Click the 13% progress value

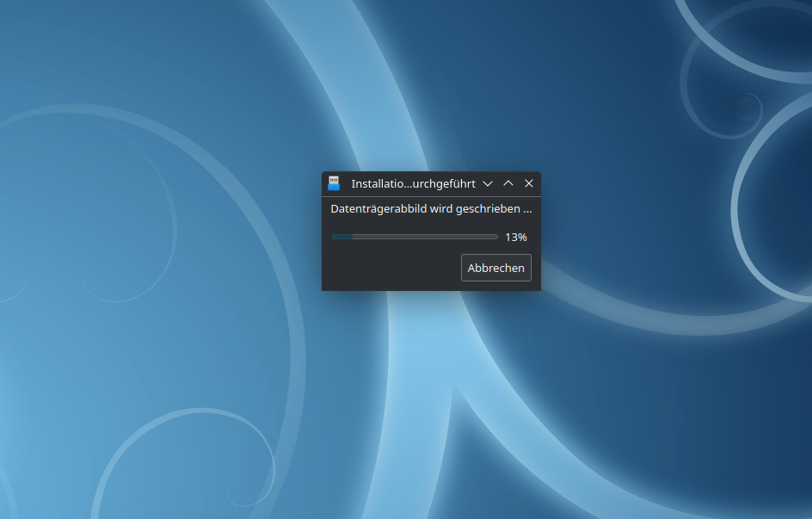(516, 238)
